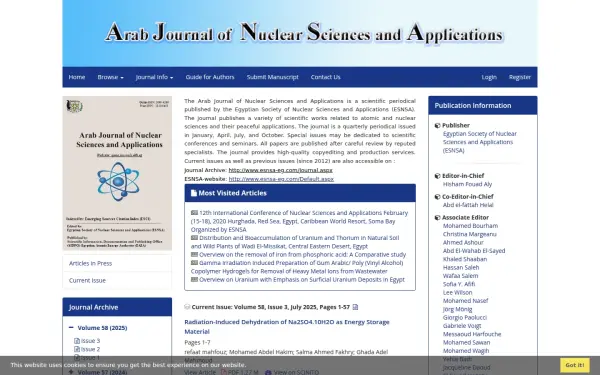Open Gamma Irradiation Induced Preparation article
The width and height of the screenshot is (600, 375).
[297, 267]
